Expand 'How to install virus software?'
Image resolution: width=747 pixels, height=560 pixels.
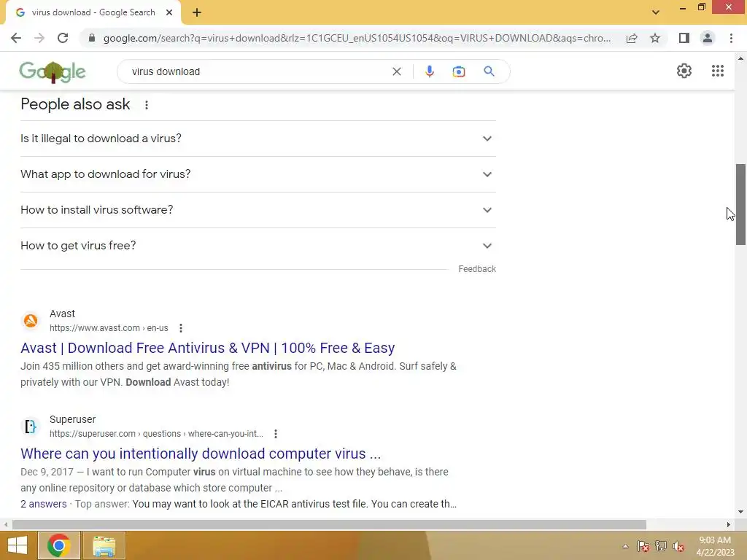pyautogui.click(x=258, y=210)
